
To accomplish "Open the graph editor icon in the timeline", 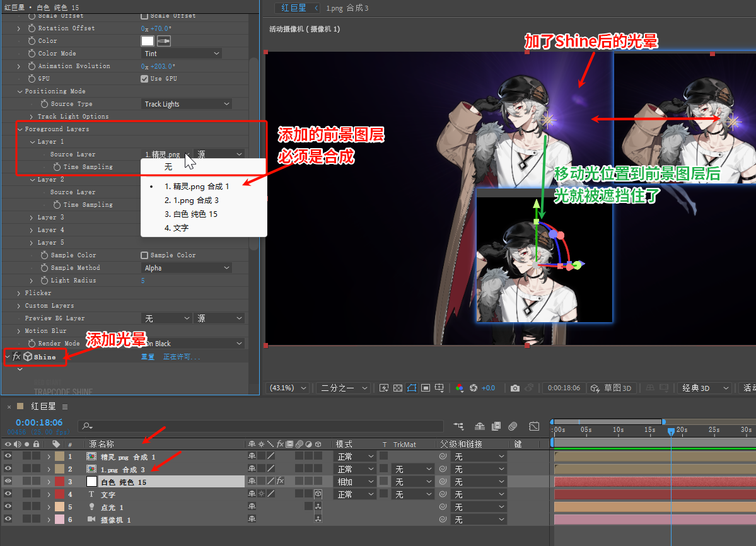I will click(x=534, y=426).
